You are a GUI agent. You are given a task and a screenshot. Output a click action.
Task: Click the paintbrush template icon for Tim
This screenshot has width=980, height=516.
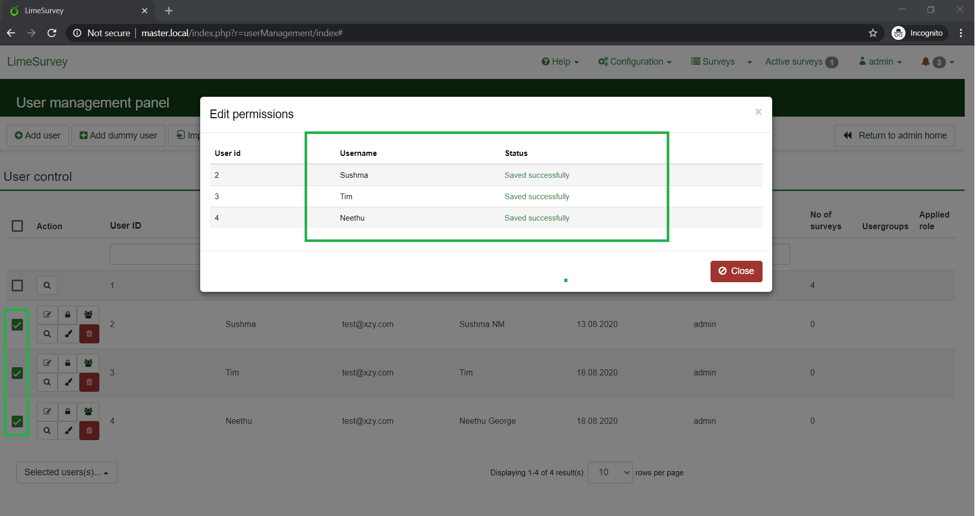pos(68,383)
